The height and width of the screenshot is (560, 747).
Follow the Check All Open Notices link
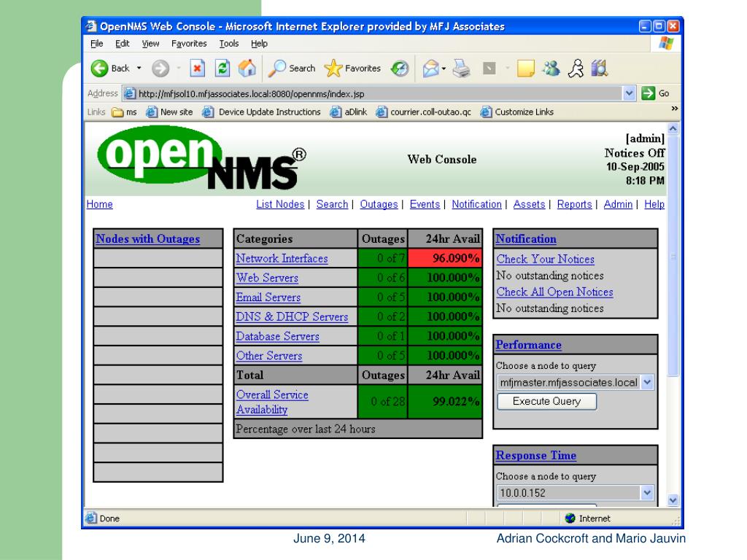coord(554,292)
